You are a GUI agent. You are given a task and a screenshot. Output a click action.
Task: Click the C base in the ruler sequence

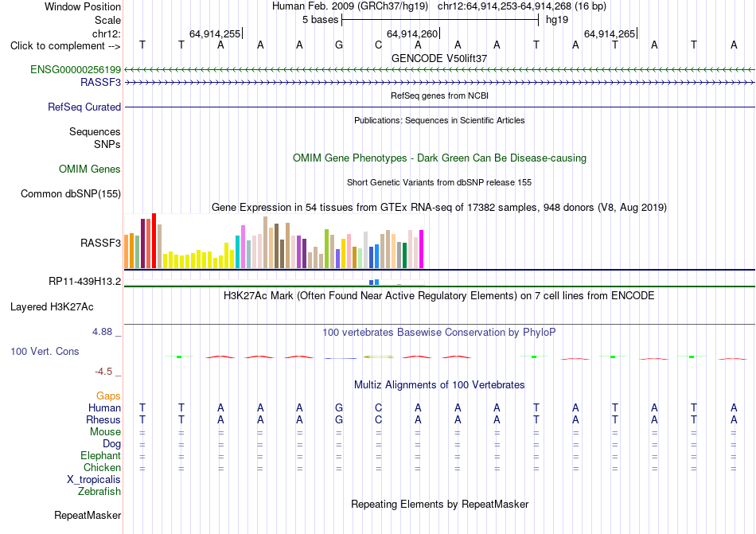click(379, 45)
